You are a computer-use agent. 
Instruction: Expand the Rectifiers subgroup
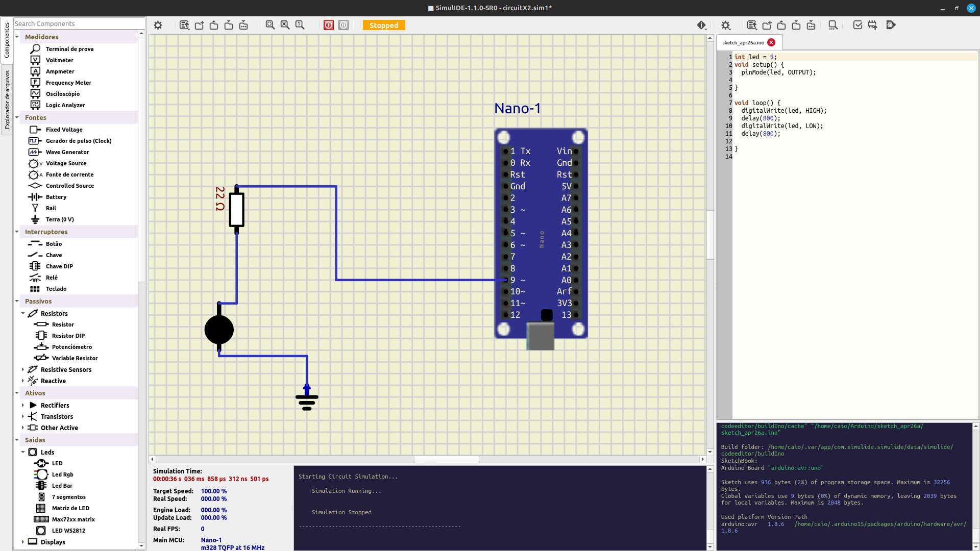click(x=23, y=405)
